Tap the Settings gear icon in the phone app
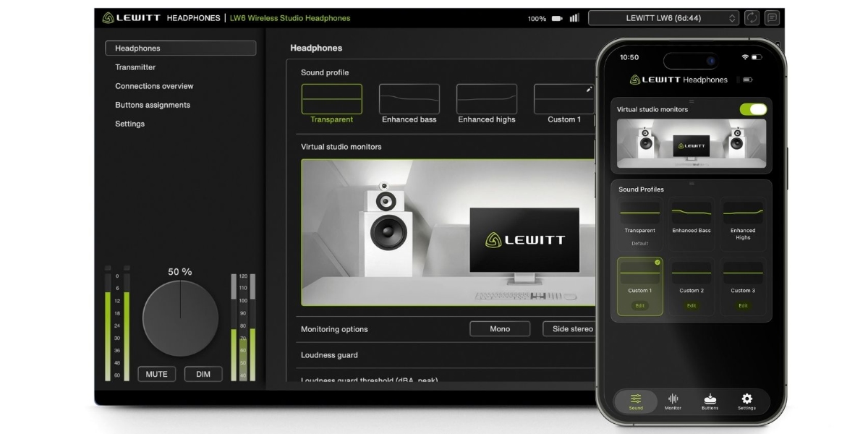868x434 pixels. coord(746,399)
